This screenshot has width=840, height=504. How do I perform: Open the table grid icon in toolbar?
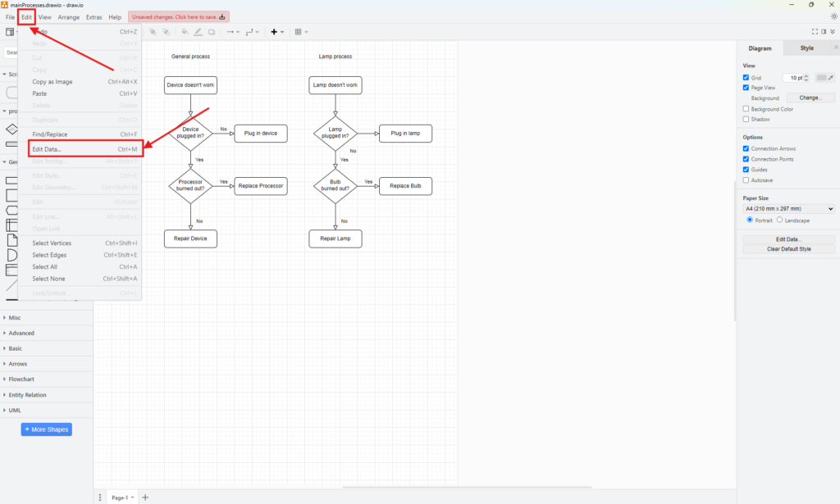tap(299, 32)
